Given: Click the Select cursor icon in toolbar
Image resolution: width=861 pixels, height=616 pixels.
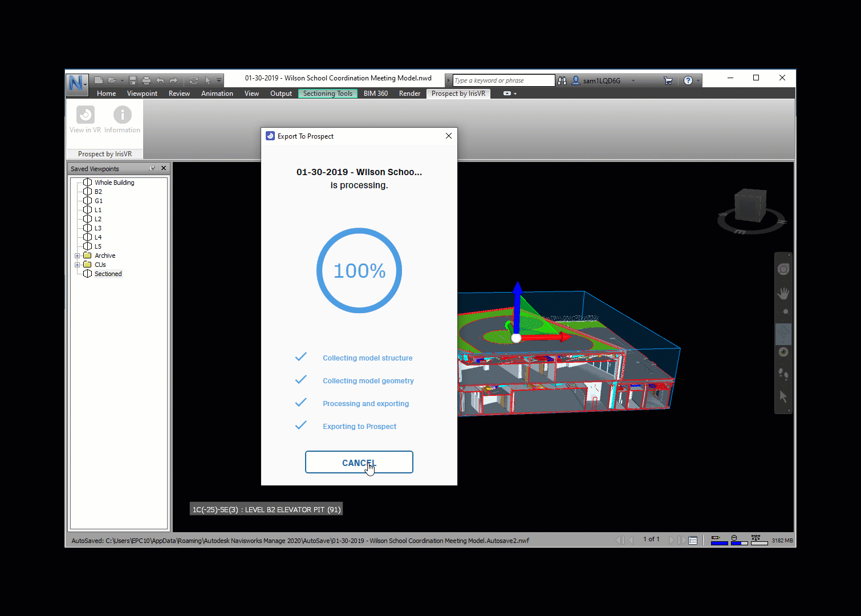Looking at the screenshot, I should [208, 80].
